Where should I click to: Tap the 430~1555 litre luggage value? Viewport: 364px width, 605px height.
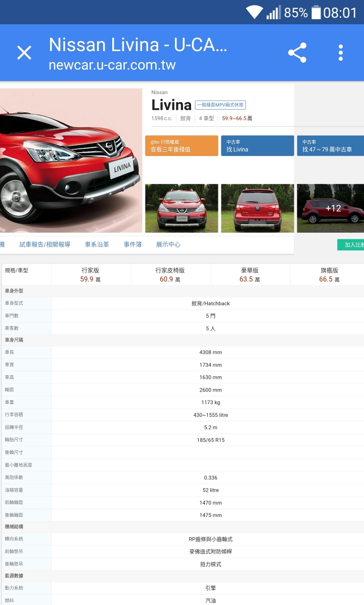210,415
